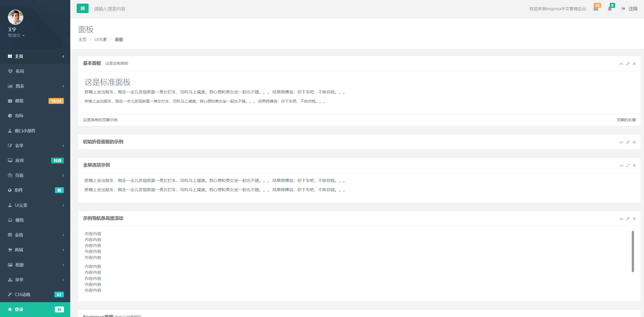The width and height of the screenshot is (644, 317).
Task: Expand the 初始折叠面板的示例 panel chevron
Action: [621, 142]
